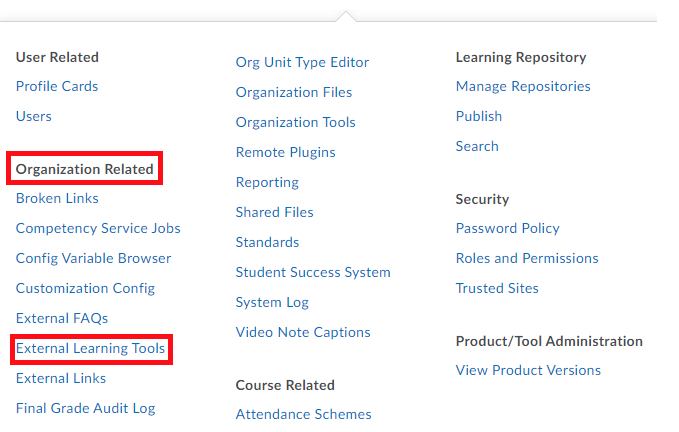
Task: Select Org Unit Type Editor
Action: [302, 62]
